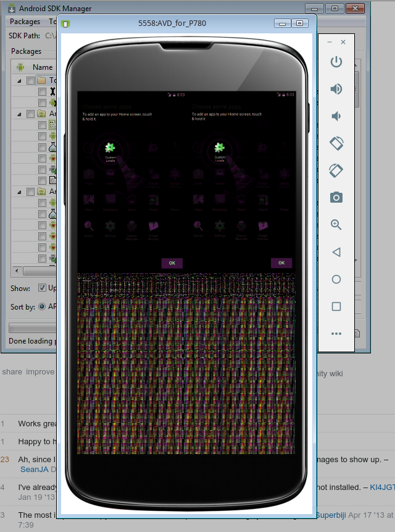Viewport: 395px width, 532px height.
Task: Open the KI4JGT user profile link
Action: pos(382,488)
